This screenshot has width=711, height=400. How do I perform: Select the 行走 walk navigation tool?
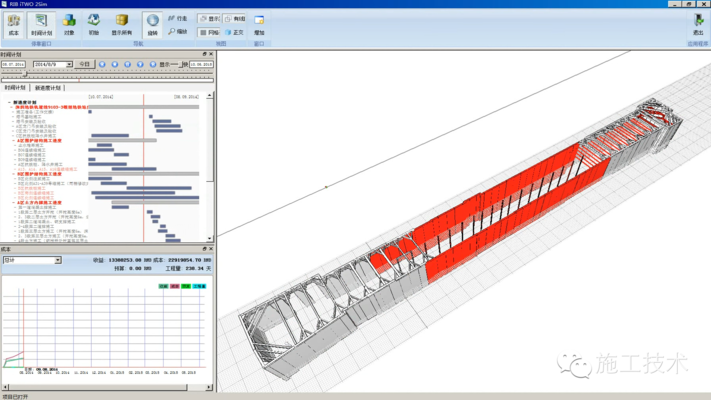(177, 18)
